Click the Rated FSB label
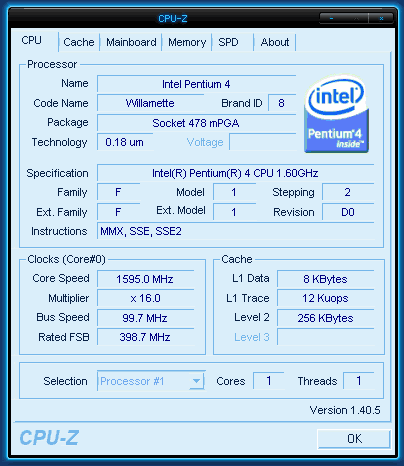404x466 pixels. (x=64, y=337)
